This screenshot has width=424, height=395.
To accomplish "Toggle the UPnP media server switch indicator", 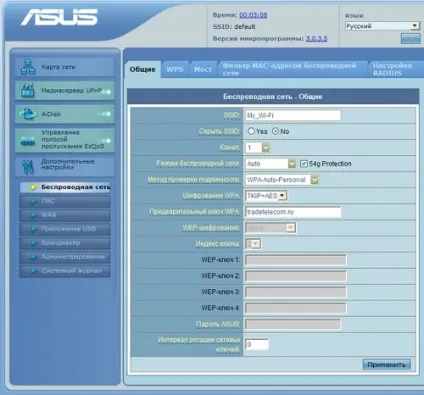I will pyautogui.click(x=106, y=91).
